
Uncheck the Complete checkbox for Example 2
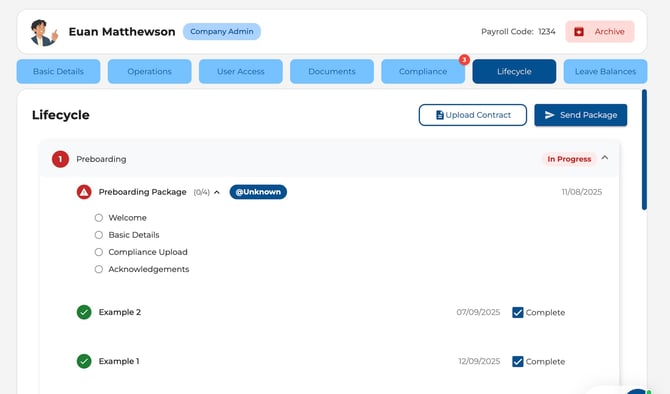pyautogui.click(x=517, y=312)
